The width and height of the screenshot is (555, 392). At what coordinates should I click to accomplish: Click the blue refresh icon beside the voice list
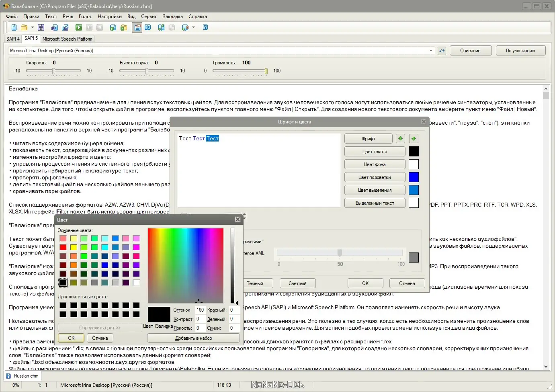pos(442,51)
